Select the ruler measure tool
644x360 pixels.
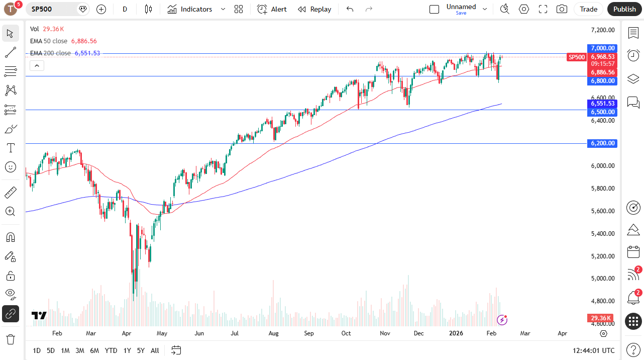pyautogui.click(x=11, y=192)
